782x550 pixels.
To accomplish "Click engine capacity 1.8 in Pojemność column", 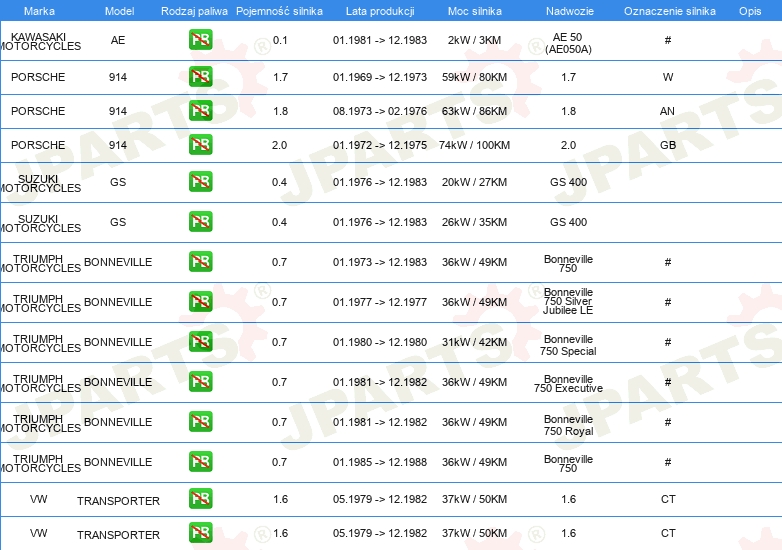I will (280, 111).
